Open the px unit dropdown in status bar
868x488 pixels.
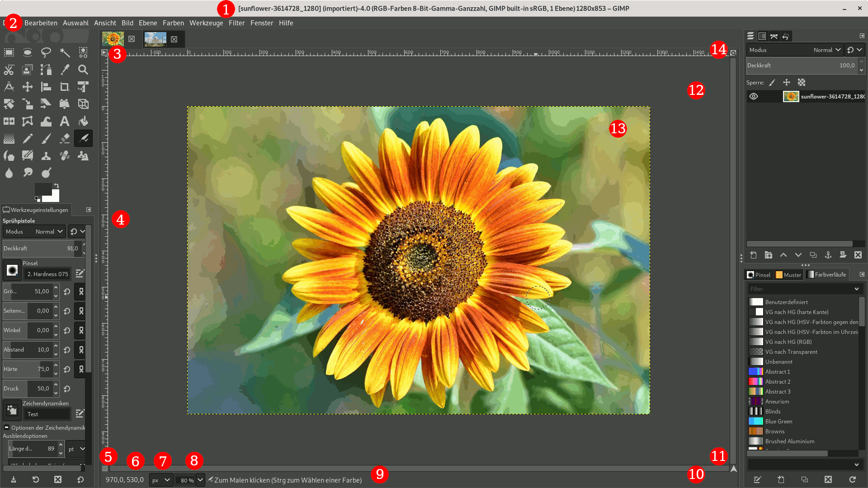pos(161,480)
